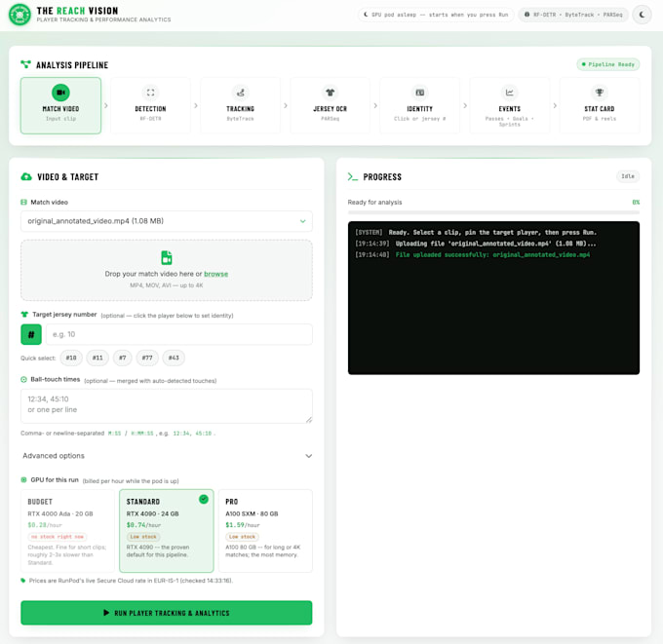Click the Events chart icon
663x644 pixels.
pos(510,93)
